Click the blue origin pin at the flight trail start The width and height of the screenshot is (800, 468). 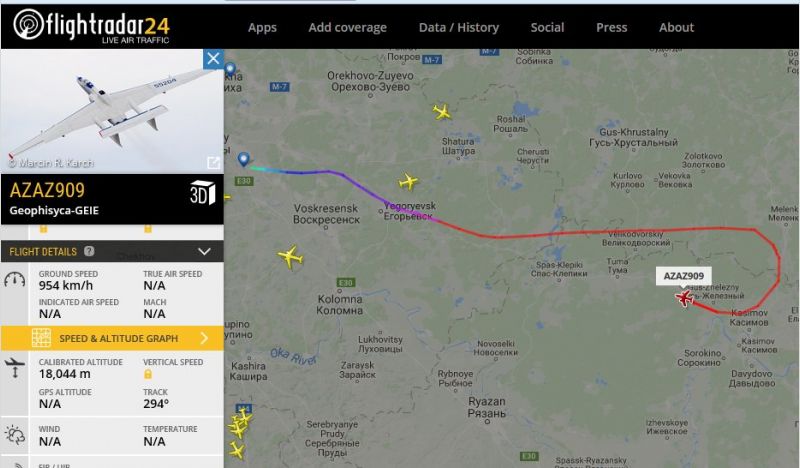pyautogui.click(x=244, y=159)
